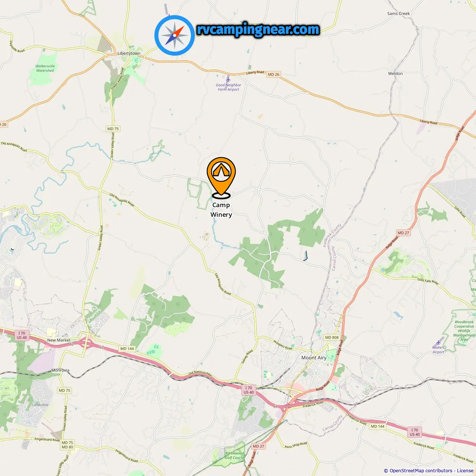Click the MD 27 shield near Ridge Road
Screen dimensions: 476x476
[403, 233]
